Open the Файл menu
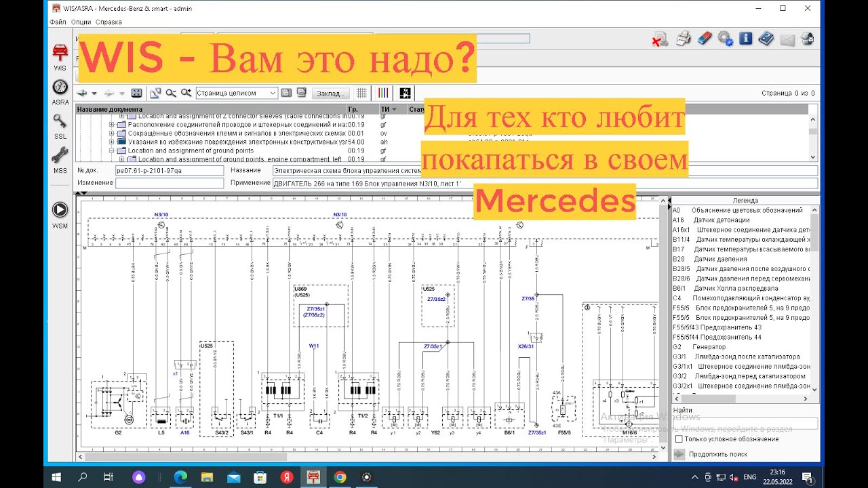This screenshot has width=868, height=488. point(58,22)
